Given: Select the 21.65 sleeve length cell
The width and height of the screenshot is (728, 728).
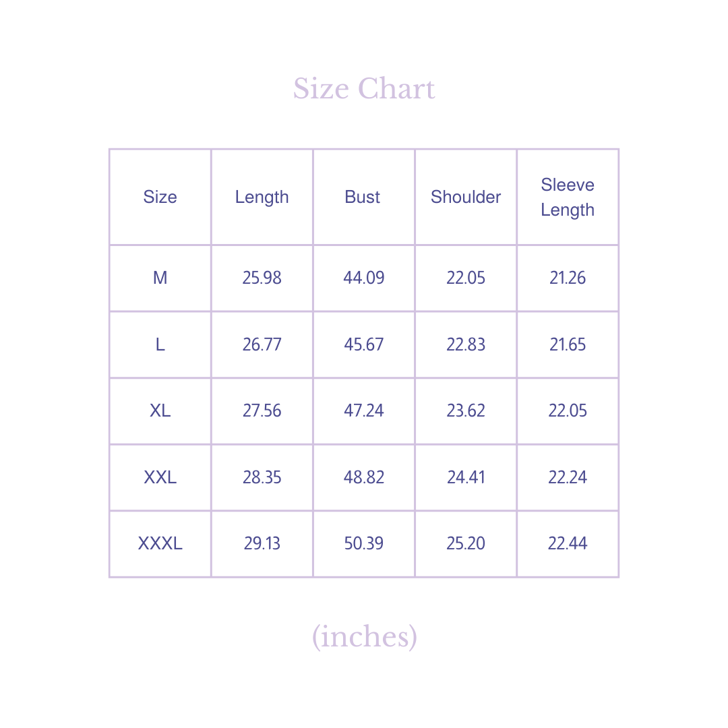Looking at the screenshot, I should click(x=568, y=344).
